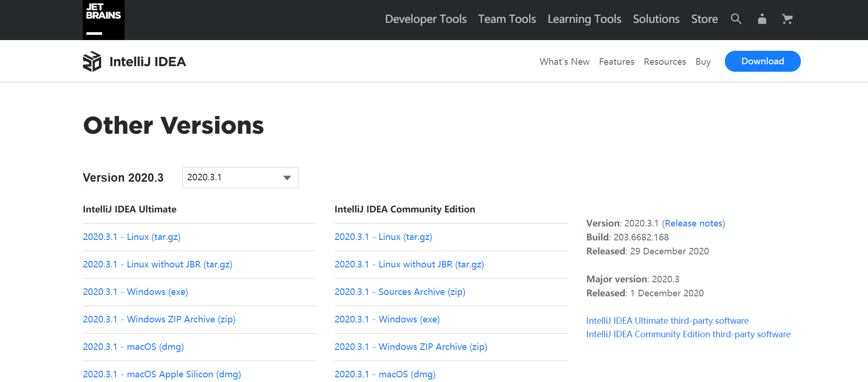Download Community 2020.3.1 Linux (tar.gz)

[383, 237]
